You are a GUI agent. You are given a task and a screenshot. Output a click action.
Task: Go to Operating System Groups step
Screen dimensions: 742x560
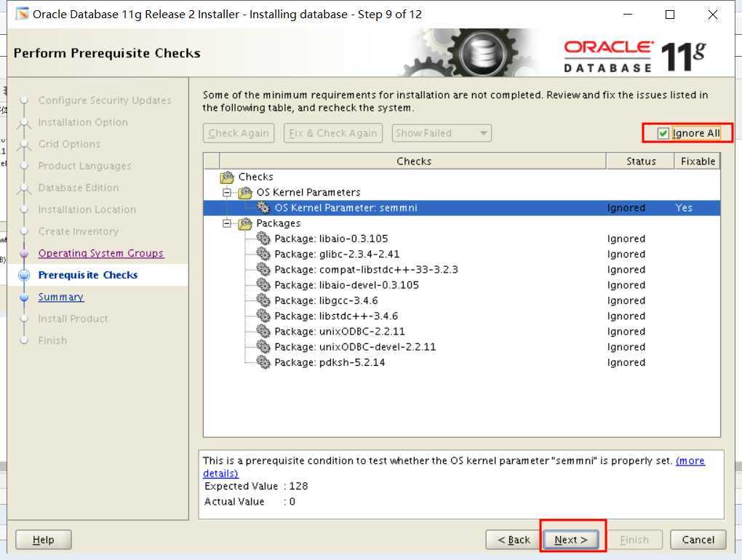coord(101,253)
